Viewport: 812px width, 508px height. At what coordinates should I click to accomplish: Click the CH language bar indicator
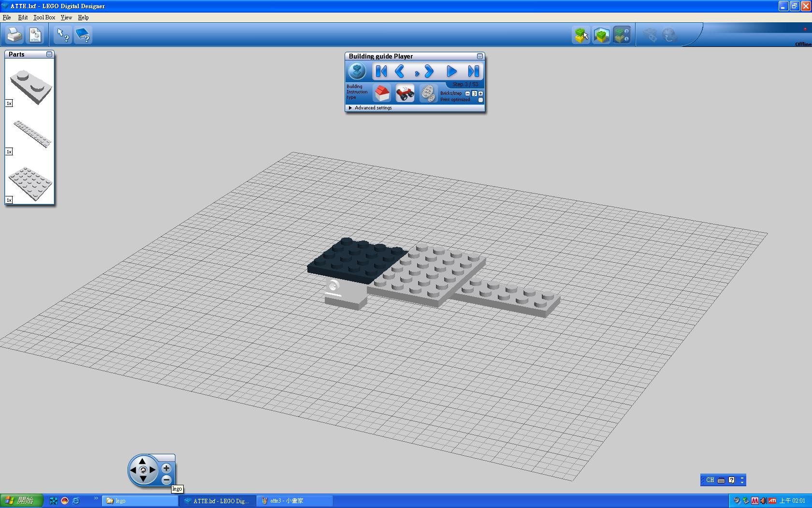(710, 480)
